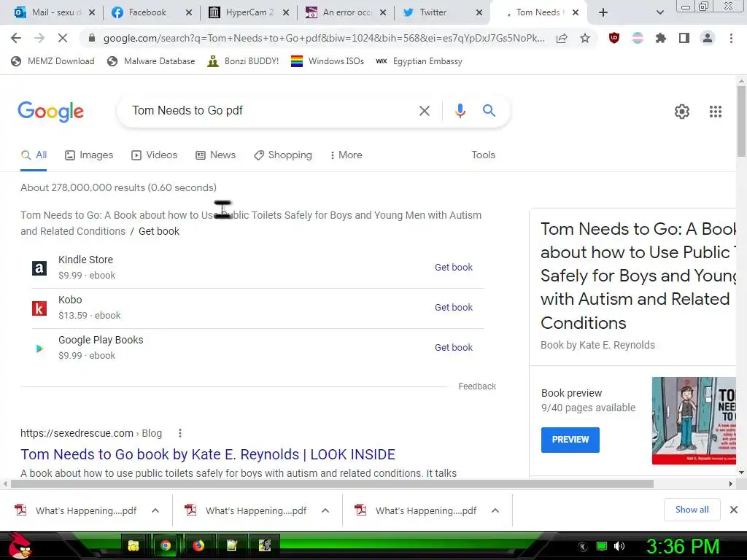This screenshot has width=747, height=560.
Task: Select the News search tab
Action: coord(216,155)
